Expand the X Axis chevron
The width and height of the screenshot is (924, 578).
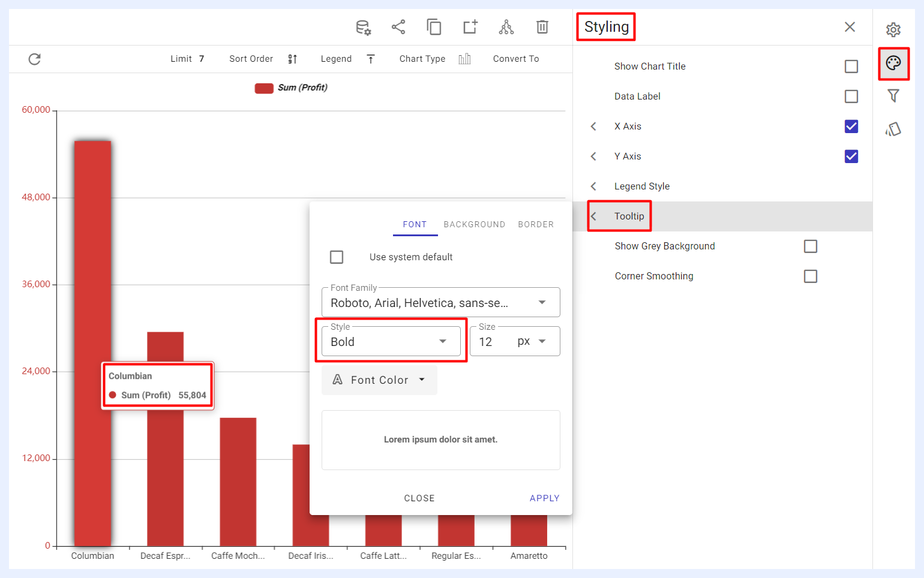click(x=593, y=127)
